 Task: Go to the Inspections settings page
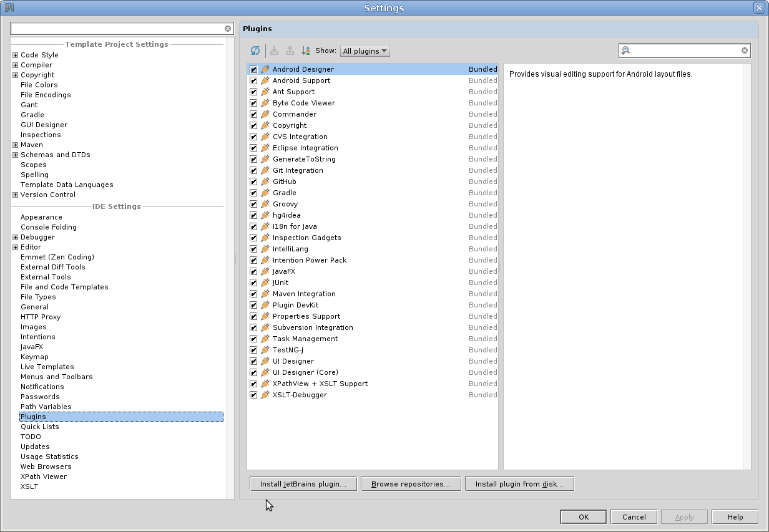[41, 135]
